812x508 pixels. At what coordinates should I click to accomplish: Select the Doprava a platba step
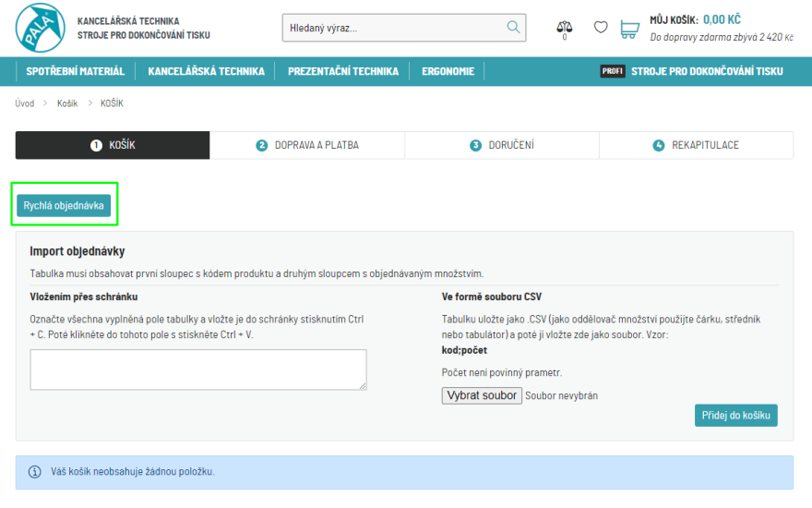pyautogui.click(x=307, y=145)
